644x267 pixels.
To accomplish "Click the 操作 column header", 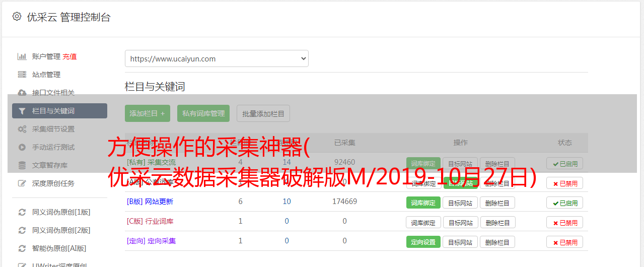I will [461, 143].
